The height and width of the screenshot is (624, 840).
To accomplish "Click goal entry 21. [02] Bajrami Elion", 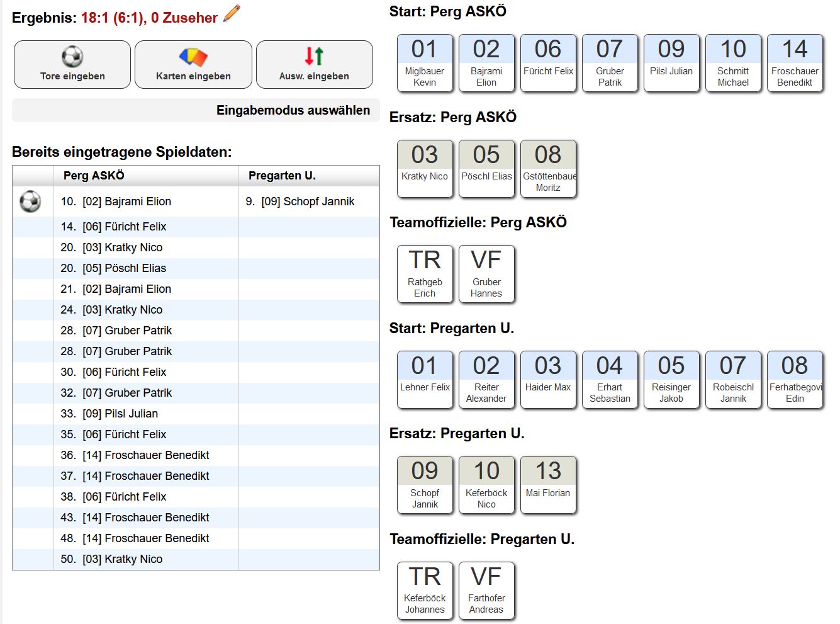I will (116, 289).
